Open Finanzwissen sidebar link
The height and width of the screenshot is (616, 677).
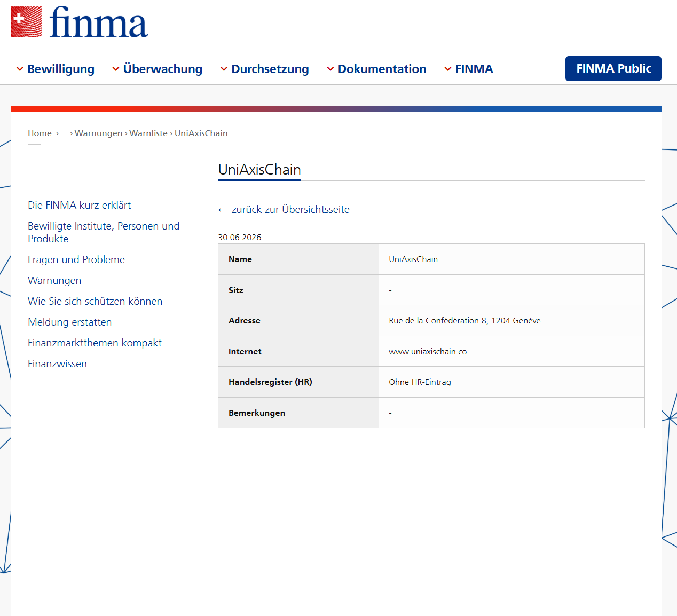click(x=57, y=364)
